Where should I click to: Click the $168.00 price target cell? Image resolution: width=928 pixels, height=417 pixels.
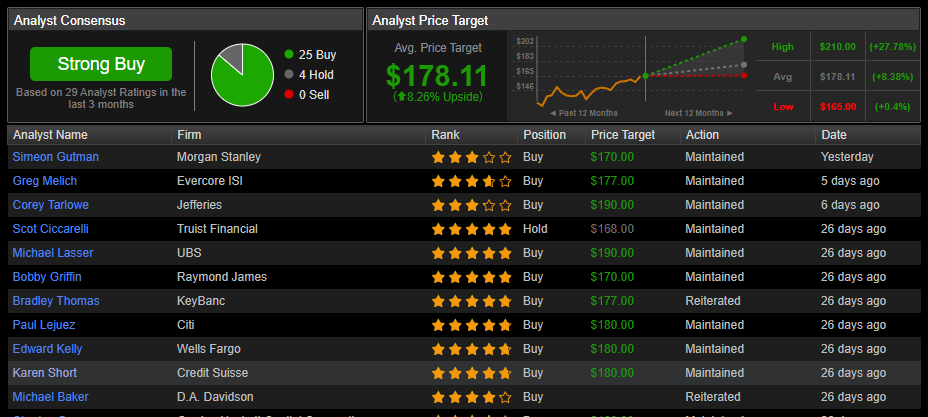[x=612, y=229]
